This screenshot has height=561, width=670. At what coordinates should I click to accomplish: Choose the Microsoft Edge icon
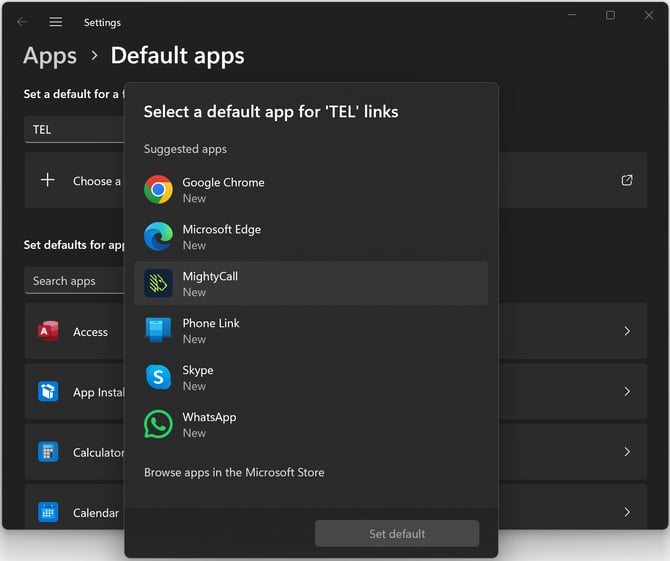158,236
